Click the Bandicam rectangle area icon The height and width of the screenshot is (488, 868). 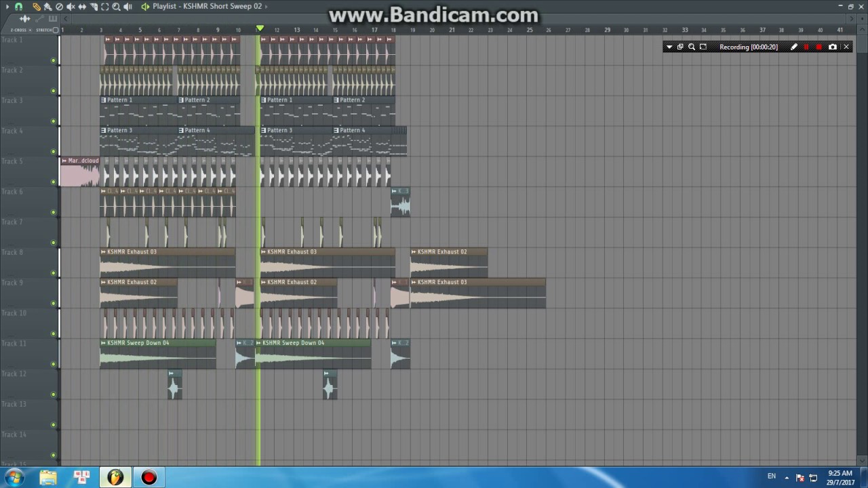pos(703,47)
